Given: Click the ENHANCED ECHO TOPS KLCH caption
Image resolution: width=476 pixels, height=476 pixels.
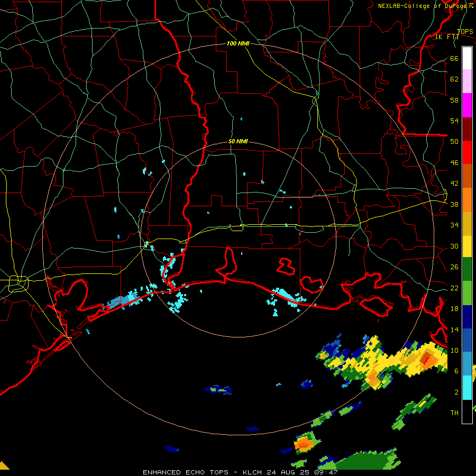Looking at the screenshot, I should click(x=240, y=472).
